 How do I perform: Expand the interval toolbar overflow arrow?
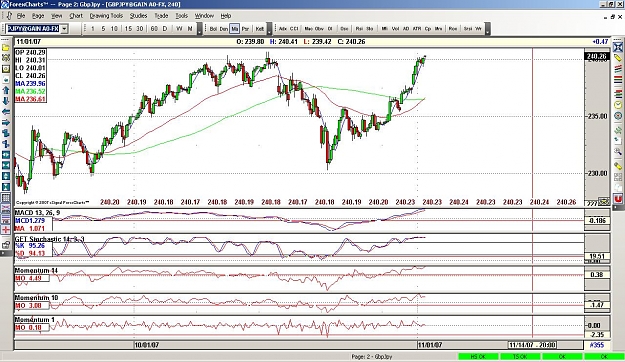click(200, 30)
